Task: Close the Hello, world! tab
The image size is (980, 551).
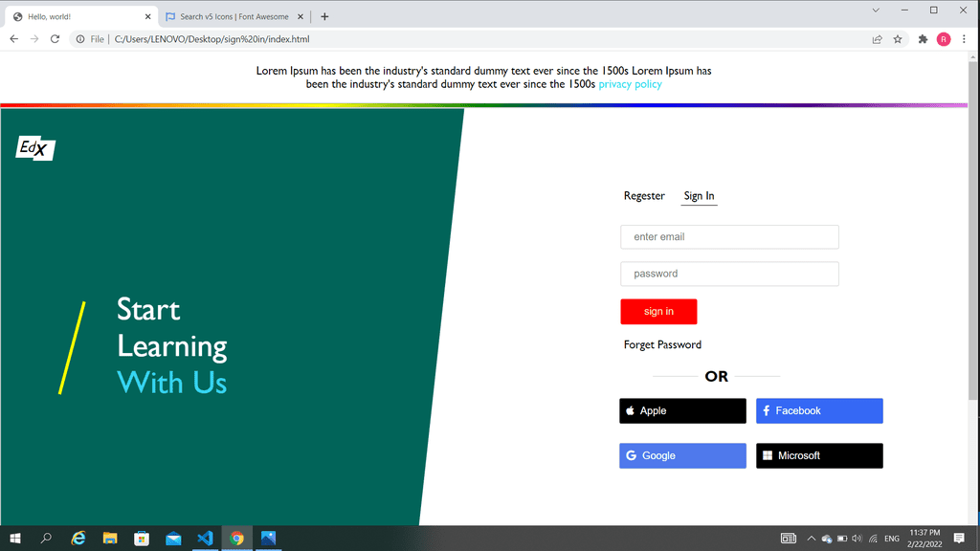Action: [147, 17]
